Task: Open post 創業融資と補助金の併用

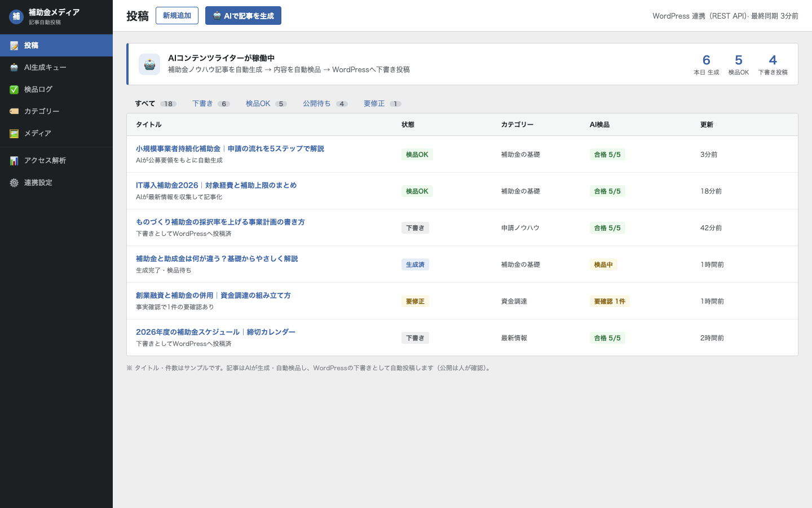Action: pyautogui.click(x=213, y=295)
